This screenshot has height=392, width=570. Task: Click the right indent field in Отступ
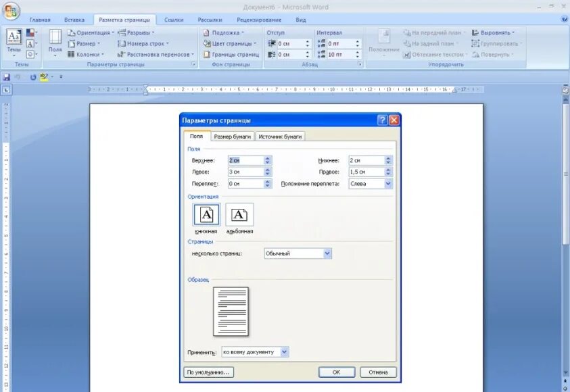click(291, 55)
